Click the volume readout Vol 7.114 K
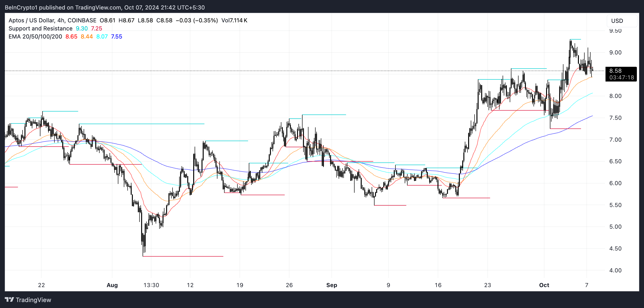Screen dimensions: 644x308 (234, 20)
